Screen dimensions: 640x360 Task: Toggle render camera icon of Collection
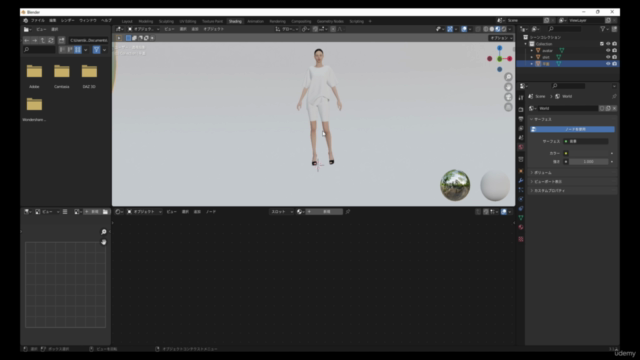(x=614, y=44)
